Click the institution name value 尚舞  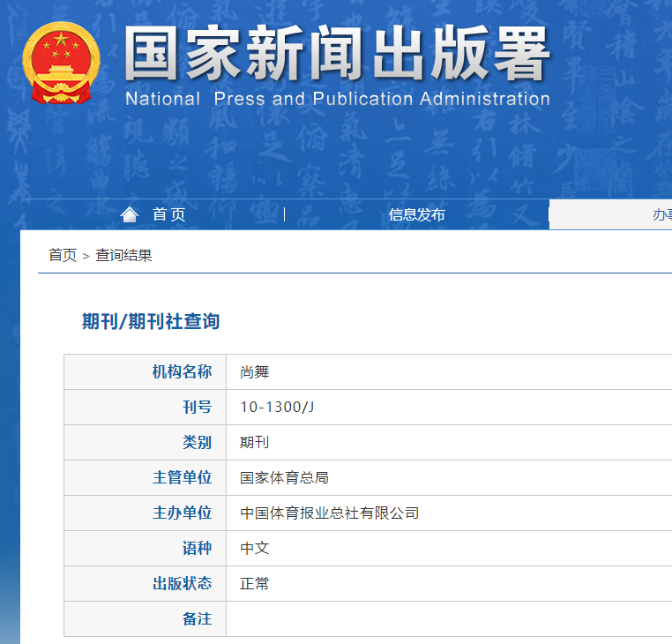point(255,372)
